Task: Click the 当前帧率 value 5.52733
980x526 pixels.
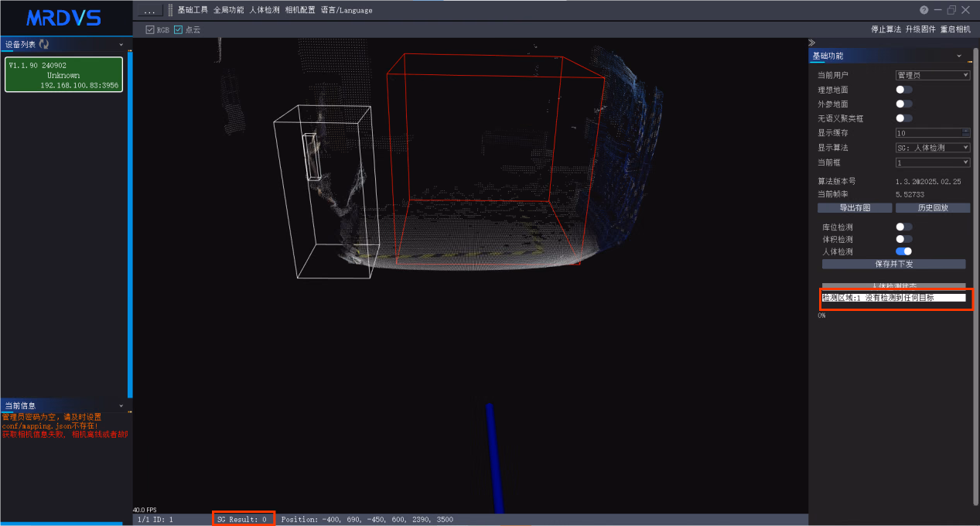Action: (911, 194)
